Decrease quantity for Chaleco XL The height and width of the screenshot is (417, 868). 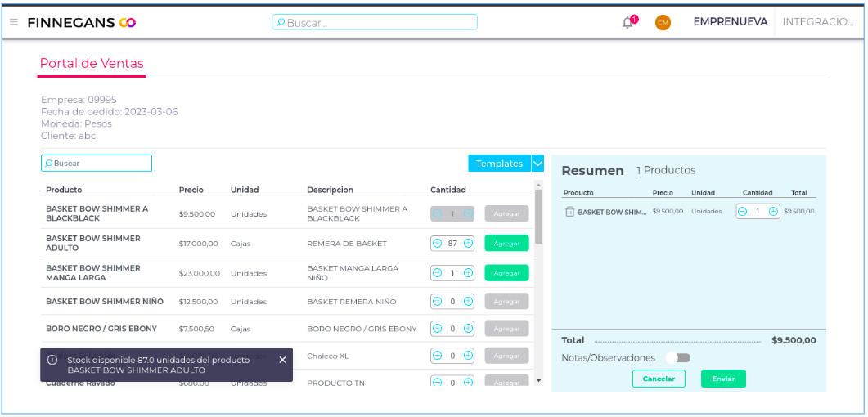pyautogui.click(x=438, y=356)
